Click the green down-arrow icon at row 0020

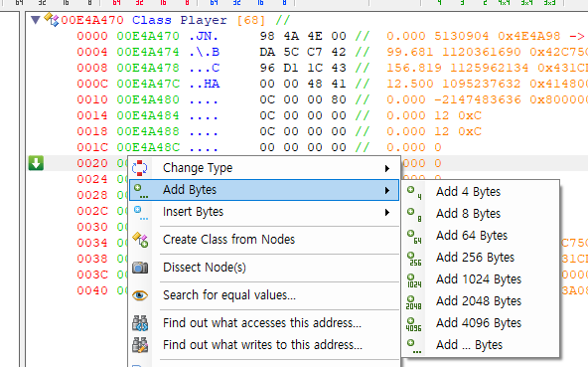pyautogui.click(x=36, y=163)
